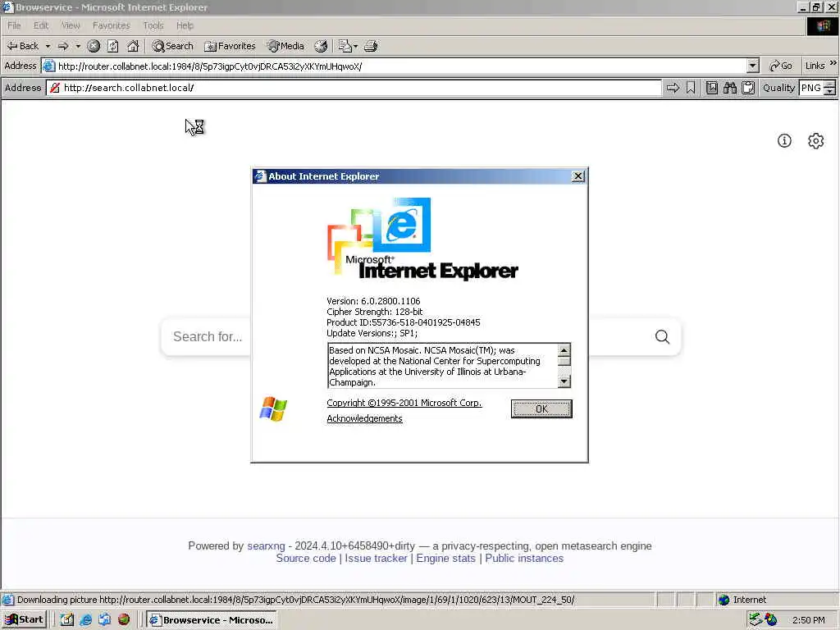Click the network tray icon

[756, 619]
